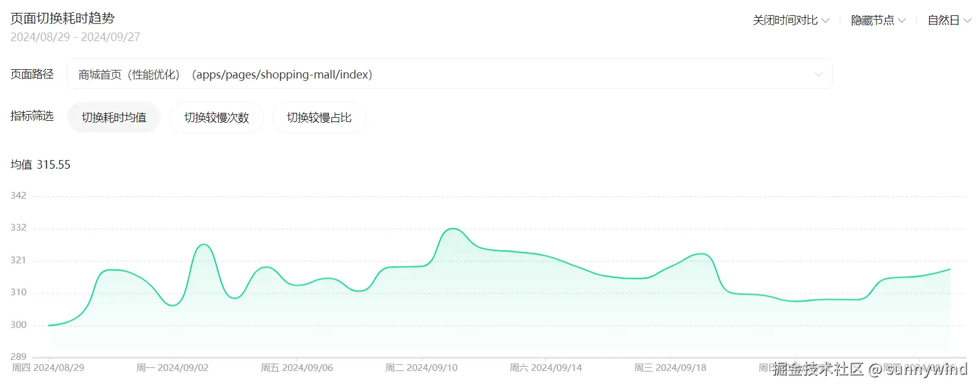
Task: Click x-axis label 周二 2024/09/10
Action: pyautogui.click(x=421, y=368)
